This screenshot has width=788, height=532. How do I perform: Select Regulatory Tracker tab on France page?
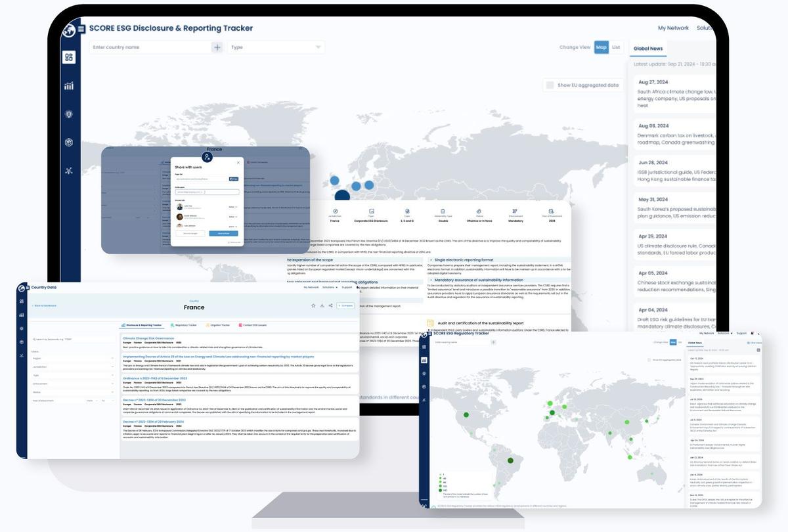pyautogui.click(x=184, y=325)
